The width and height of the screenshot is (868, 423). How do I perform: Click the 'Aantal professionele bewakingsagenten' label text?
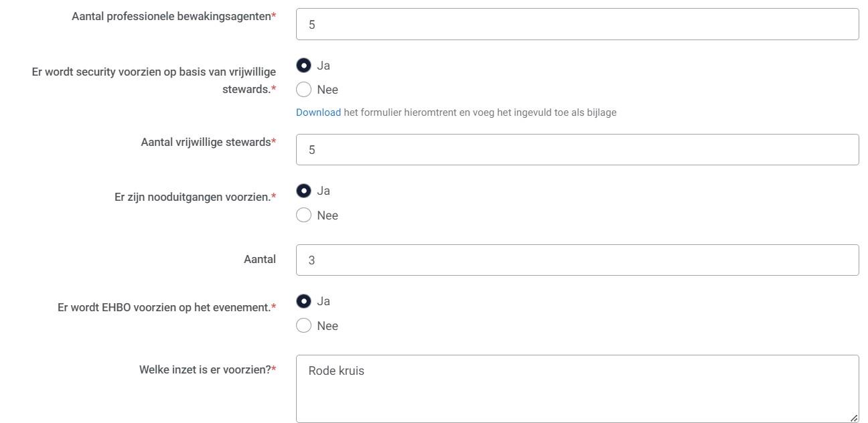click(171, 16)
